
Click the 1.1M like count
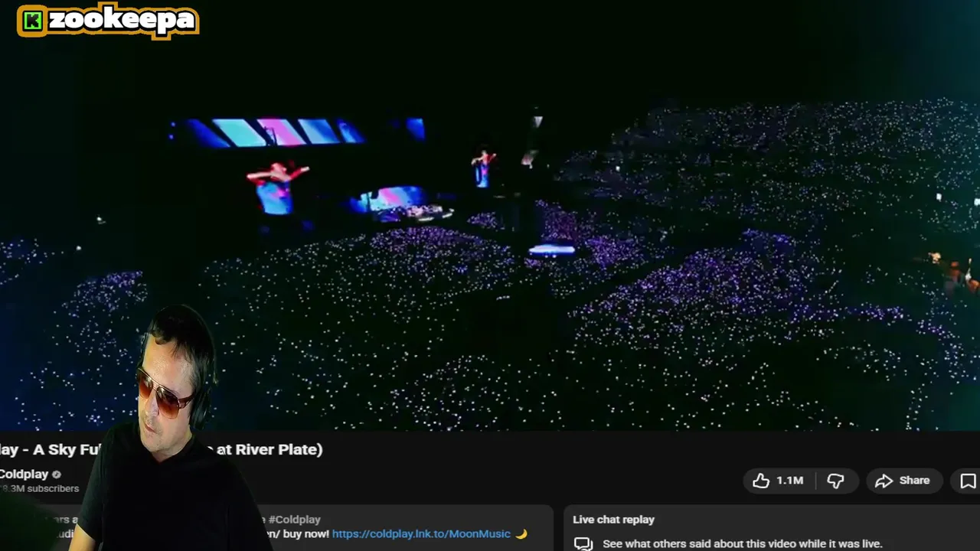point(789,481)
